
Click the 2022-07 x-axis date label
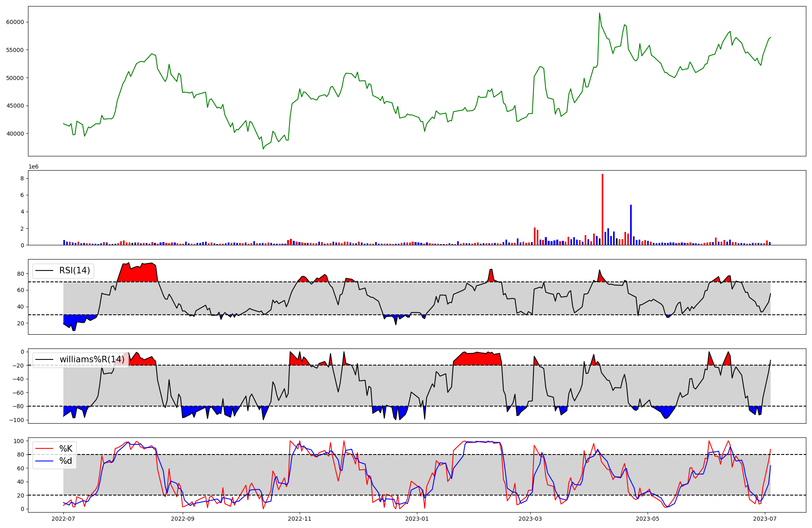pyautogui.click(x=64, y=519)
